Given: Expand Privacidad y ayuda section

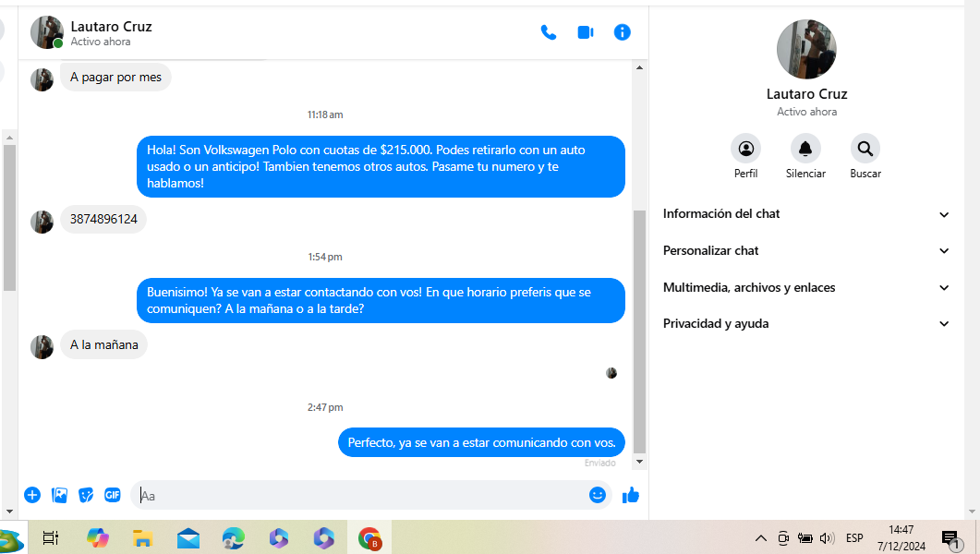Looking at the screenshot, I should pos(805,324).
